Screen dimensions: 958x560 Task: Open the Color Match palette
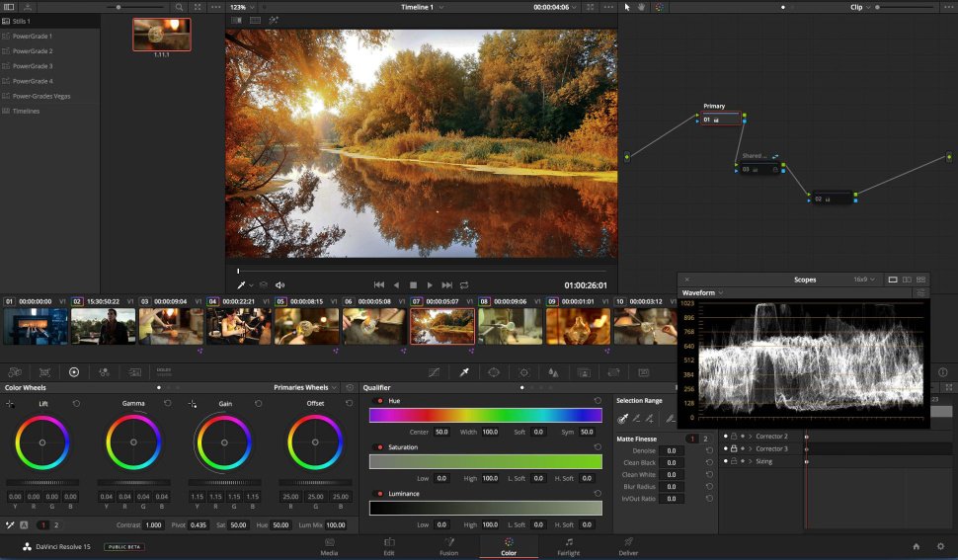pos(44,372)
